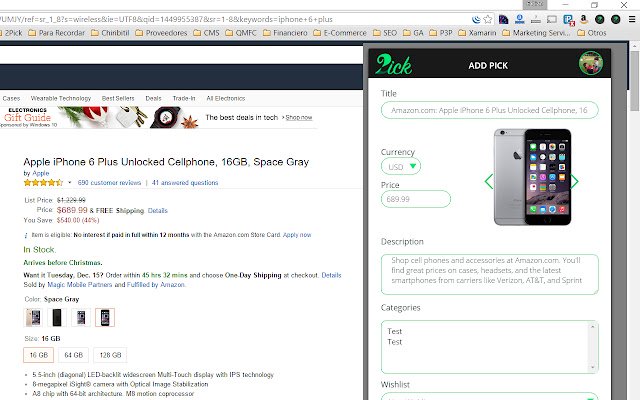The image size is (640, 400).
Task: Open the USD currency dropdown
Action: click(401, 167)
